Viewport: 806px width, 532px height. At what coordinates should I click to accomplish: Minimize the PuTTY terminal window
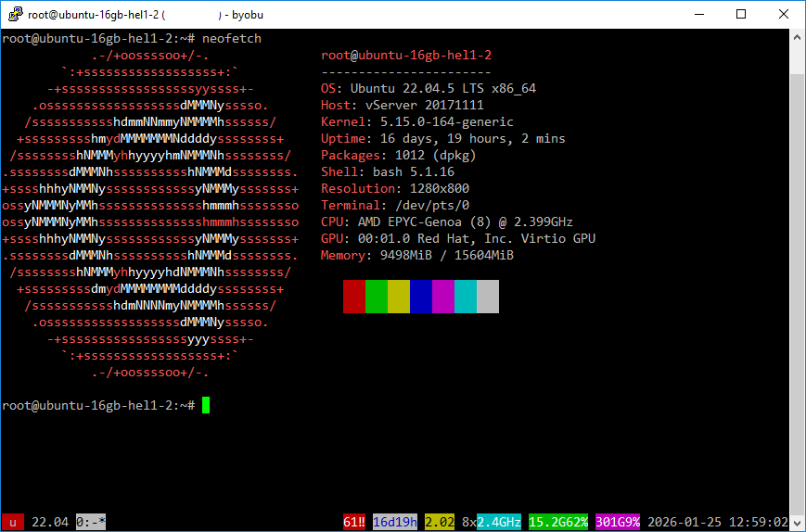pyautogui.click(x=697, y=15)
